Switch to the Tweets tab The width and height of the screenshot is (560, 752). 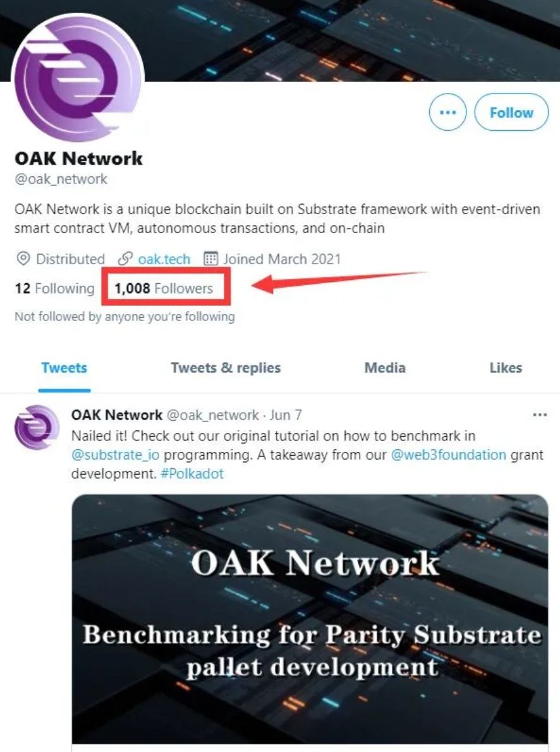point(64,368)
